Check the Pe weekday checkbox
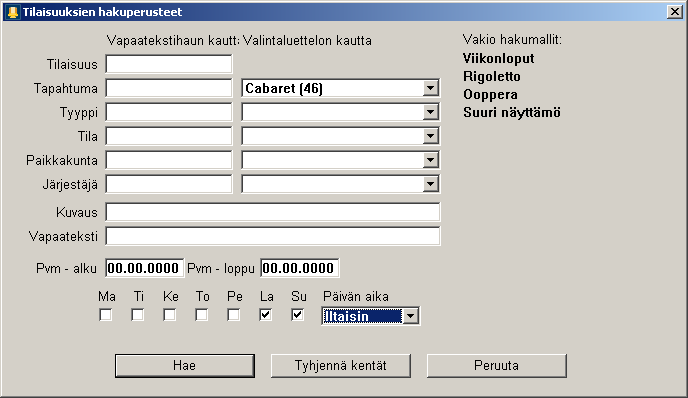The width and height of the screenshot is (688, 398). (233, 315)
